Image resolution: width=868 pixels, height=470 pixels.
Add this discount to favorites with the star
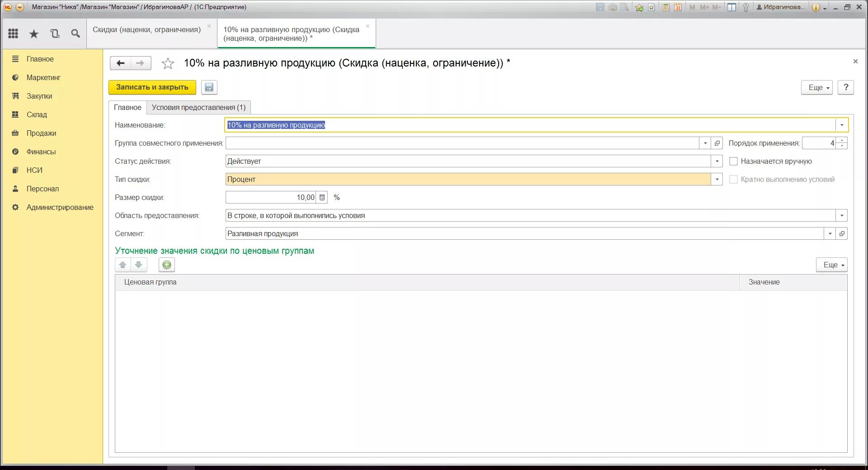168,63
